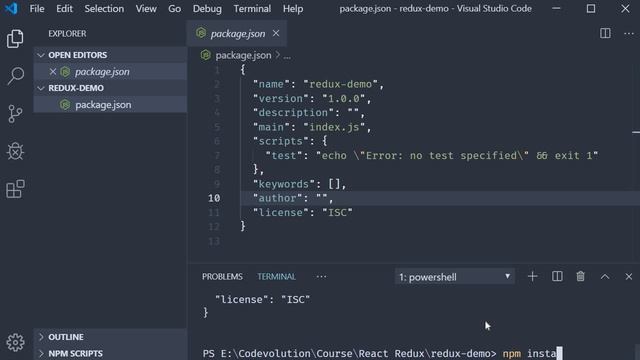Click the terminal prompt with npm insta

coord(382,353)
